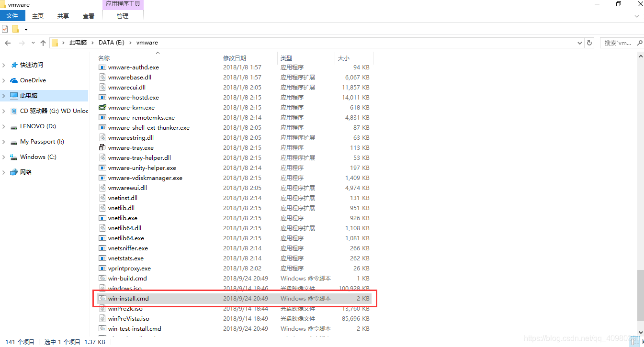
Task: Open the recent locations dropdown arrow
Action: click(33, 43)
